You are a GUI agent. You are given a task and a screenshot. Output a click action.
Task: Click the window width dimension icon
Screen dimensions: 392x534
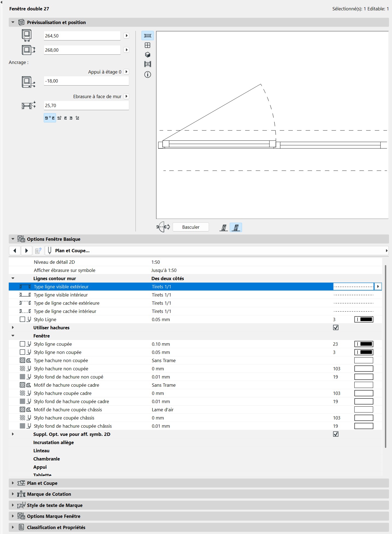[27, 36]
